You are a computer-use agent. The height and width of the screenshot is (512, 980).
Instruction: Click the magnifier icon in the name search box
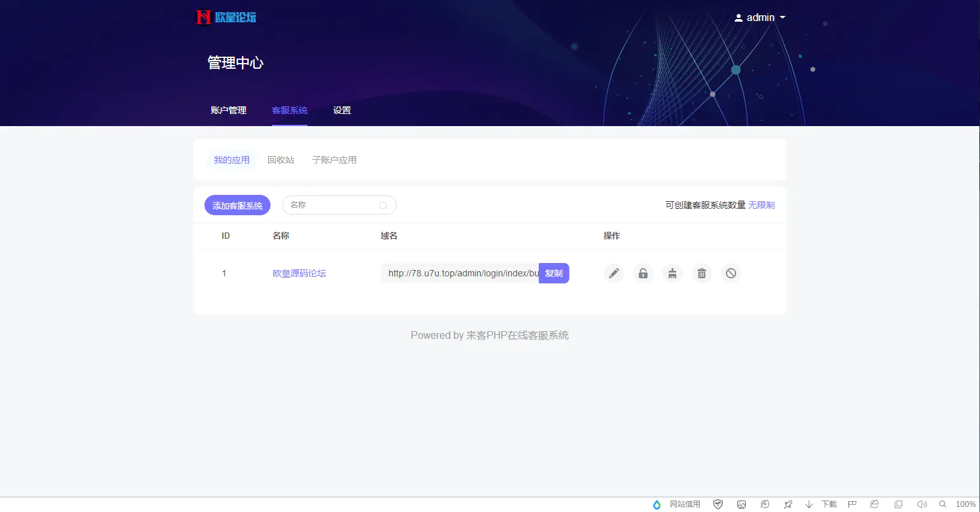[383, 205]
